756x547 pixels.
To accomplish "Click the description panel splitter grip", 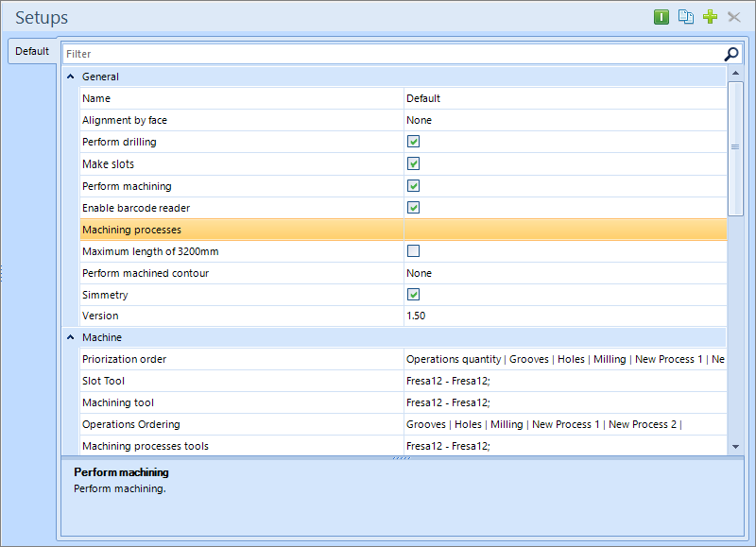I will [x=402, y=458].
